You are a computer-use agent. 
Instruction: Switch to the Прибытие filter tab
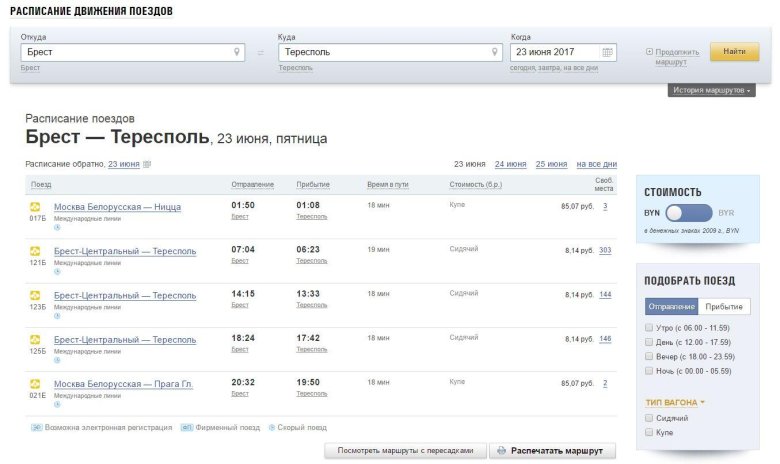(724, 307)
